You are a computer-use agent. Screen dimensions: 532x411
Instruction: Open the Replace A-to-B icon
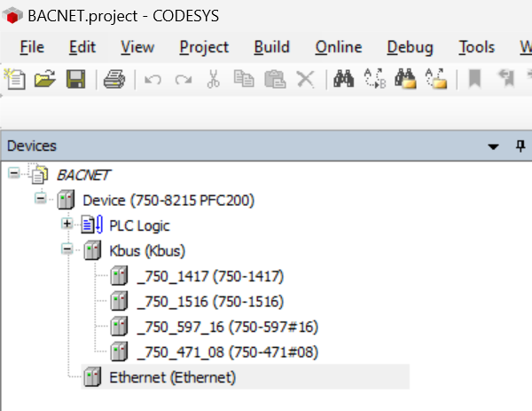pyautogui.click(x=374, y=78)
